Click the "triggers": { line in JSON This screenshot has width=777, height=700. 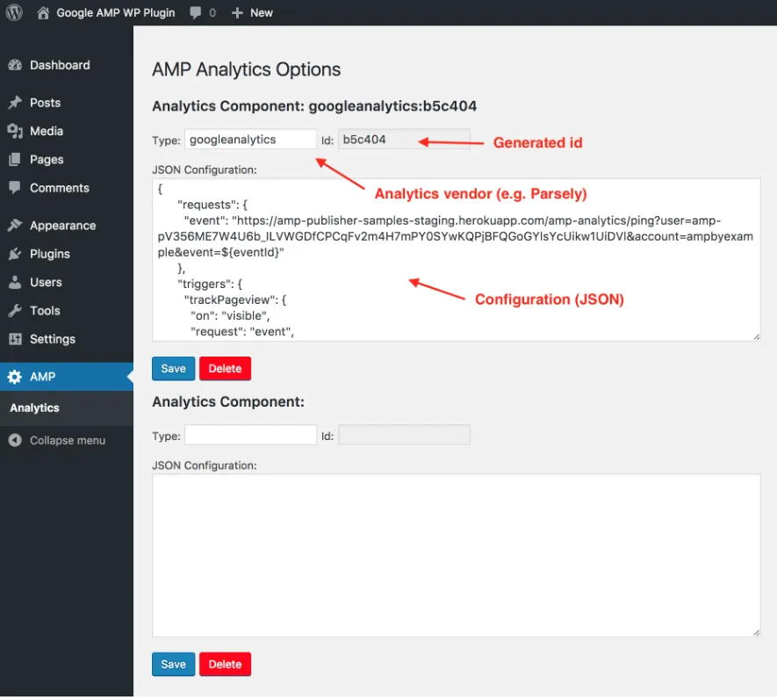click(x=210, y=284)
